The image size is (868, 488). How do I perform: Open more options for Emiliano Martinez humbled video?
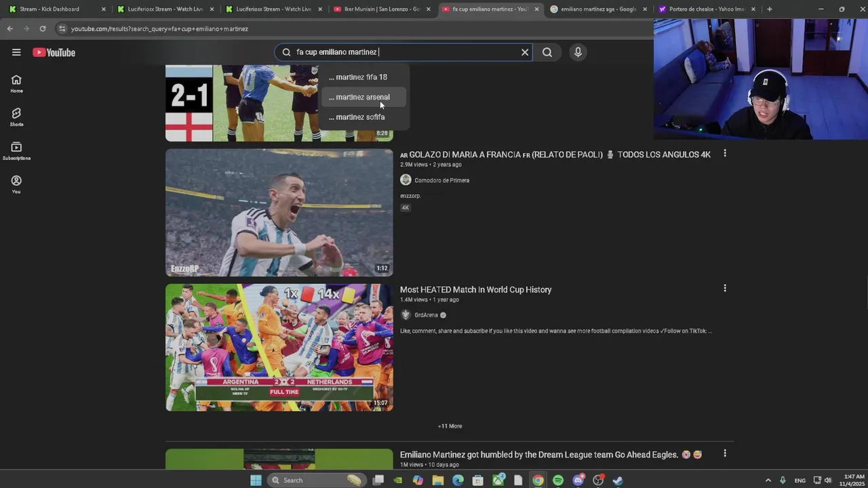tap(725, 453)
